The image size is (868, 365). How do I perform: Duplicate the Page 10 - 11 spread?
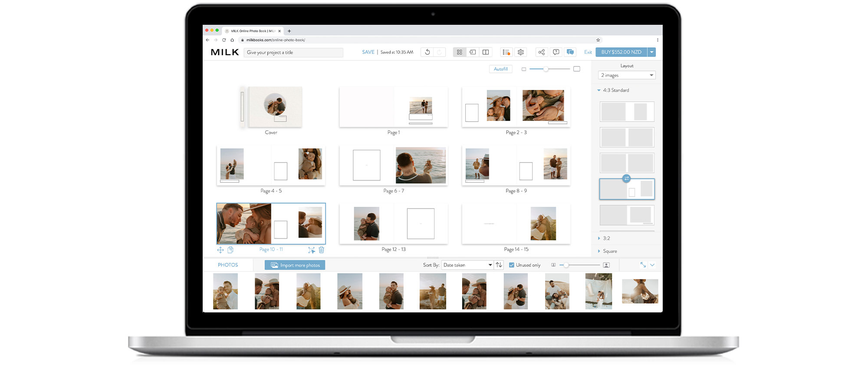coord(230,250)
